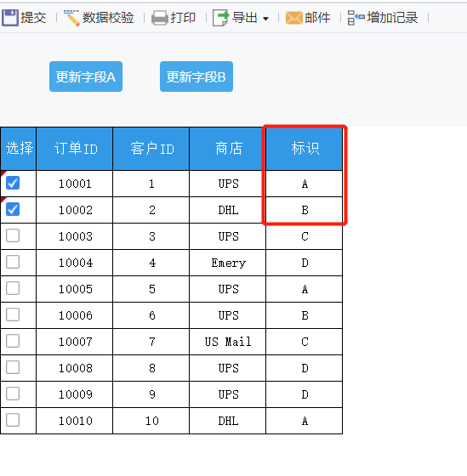Click the 更新字段A button
Viewport: 467px width, 476px height.
pyautogui.click(x=86, y=76)
